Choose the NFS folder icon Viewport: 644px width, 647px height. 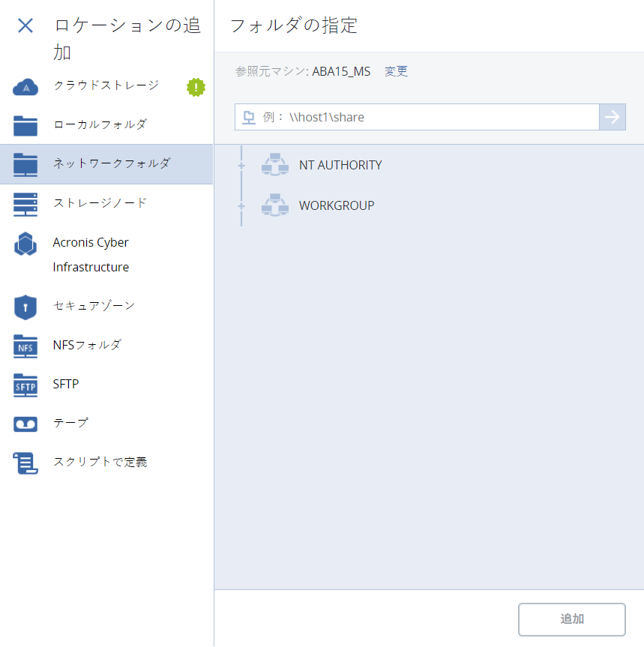click(25, 346)
